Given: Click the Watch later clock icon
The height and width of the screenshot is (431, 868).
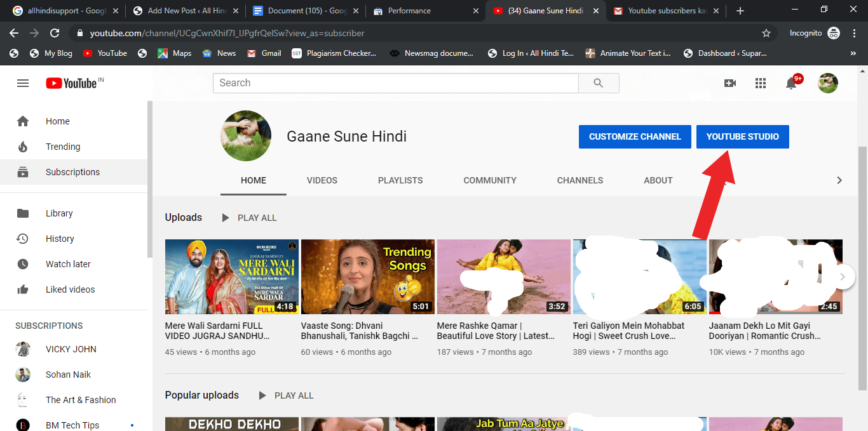Looking at the screenshot, I should pos(23,264).
